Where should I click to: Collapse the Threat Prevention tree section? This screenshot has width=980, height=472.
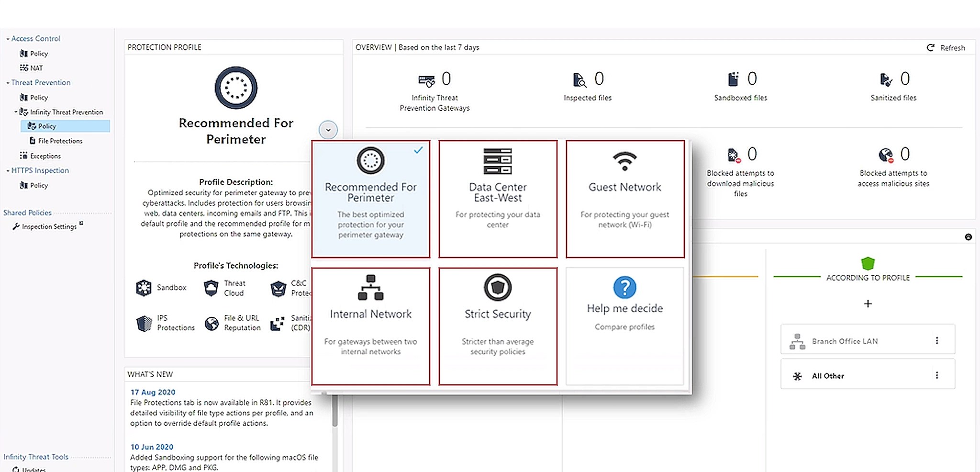pyautogui.click(x=8, y=83)
